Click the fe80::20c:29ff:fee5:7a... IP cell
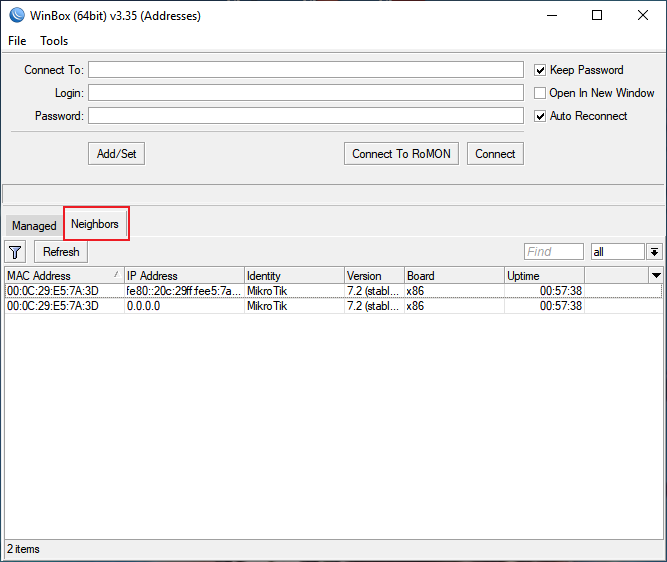The image size is (667, 562). 184,291
